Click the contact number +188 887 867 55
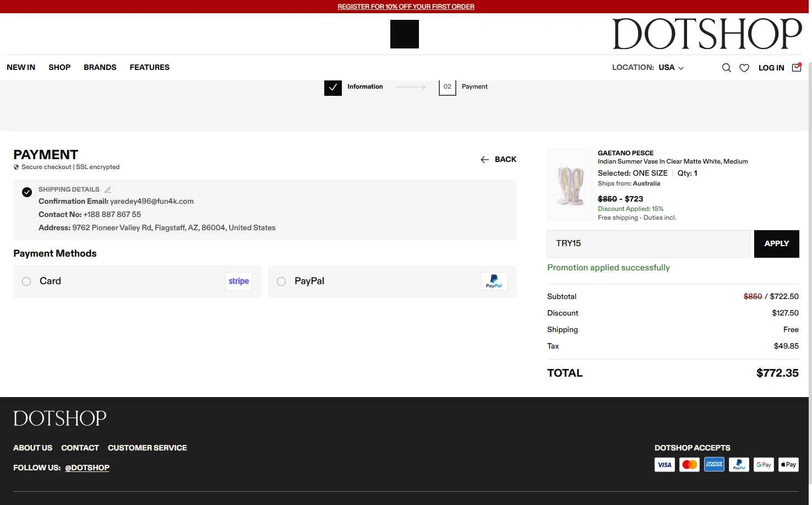Screen dimensions: 812x505 (112, 214)
